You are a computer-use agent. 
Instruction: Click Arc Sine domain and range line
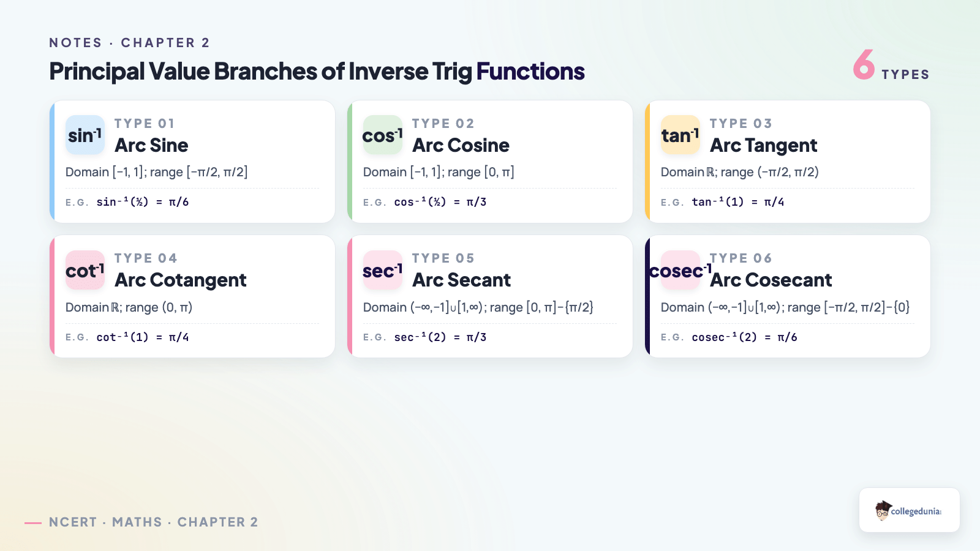coord(157,172)
